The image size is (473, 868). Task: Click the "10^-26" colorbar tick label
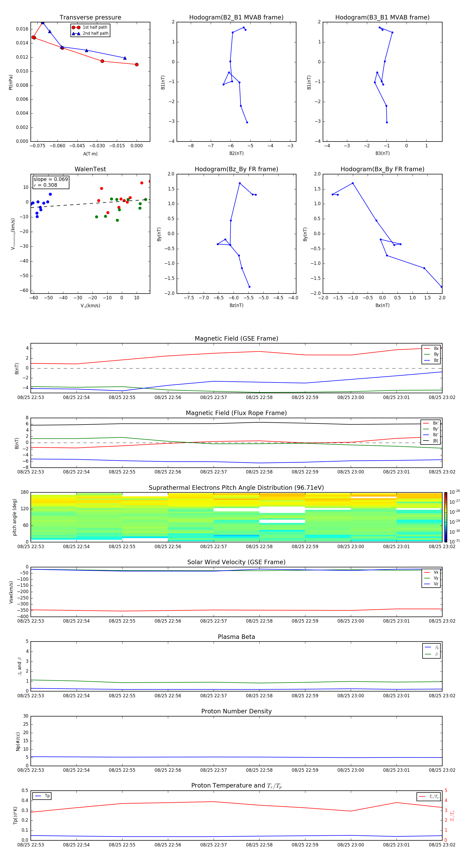455,492
